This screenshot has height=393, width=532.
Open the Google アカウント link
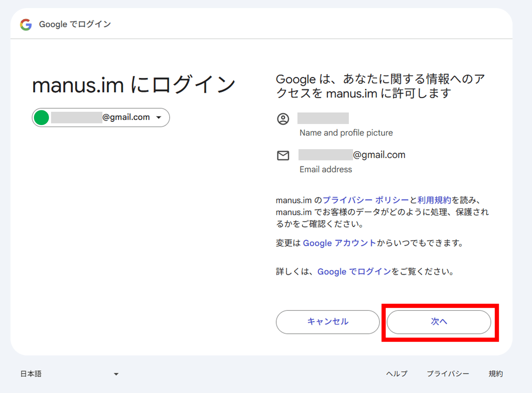tap(339, 243)
